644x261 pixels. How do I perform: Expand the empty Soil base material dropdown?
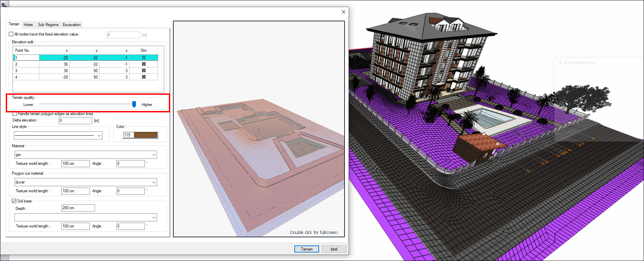[x=154, y=218]
